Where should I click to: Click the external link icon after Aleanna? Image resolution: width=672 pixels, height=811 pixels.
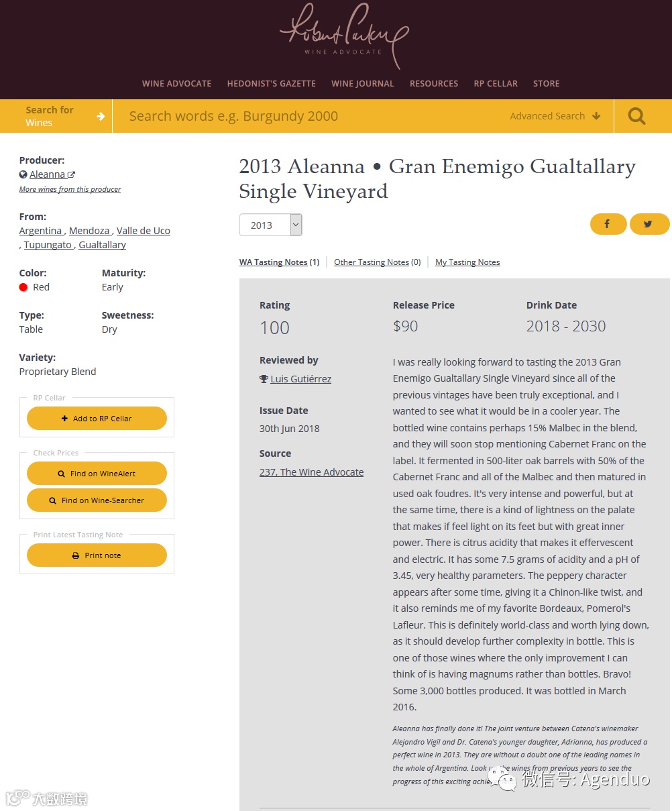pyautogui.click(x=72, y=174)
